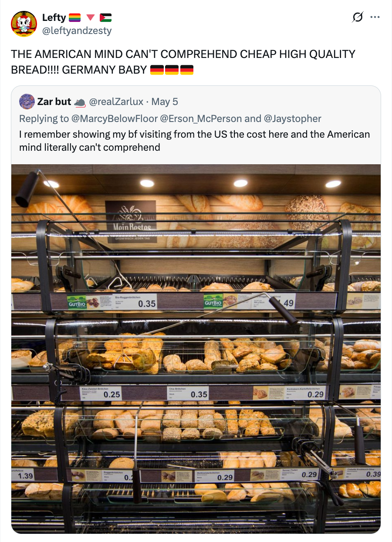The height and width of the screenshot is (542, 392).
Task: Open Zar but's profile avatar
Action: pos(26,102)
